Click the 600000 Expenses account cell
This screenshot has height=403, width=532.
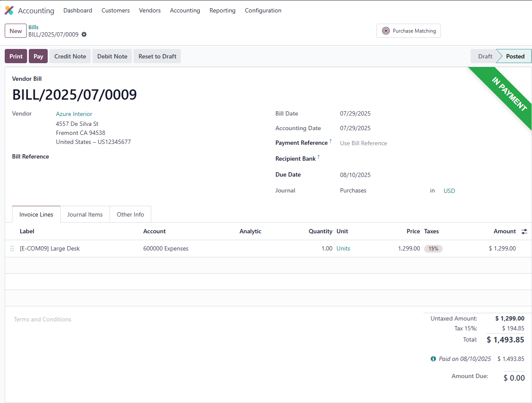pyautogui.click(x=166, y=248)
